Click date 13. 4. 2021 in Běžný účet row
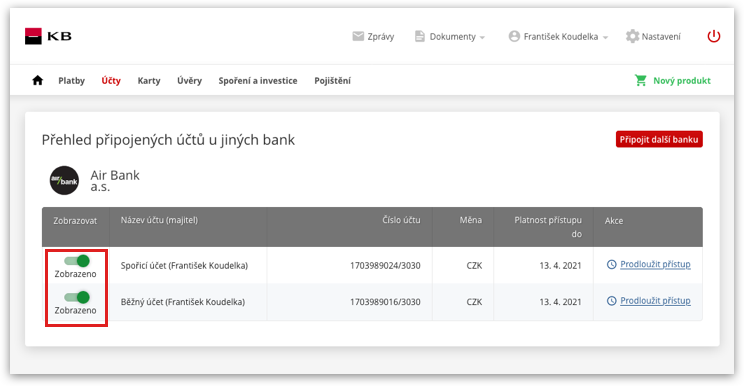This screenshot has width=744, height=386. click(560, 302)
